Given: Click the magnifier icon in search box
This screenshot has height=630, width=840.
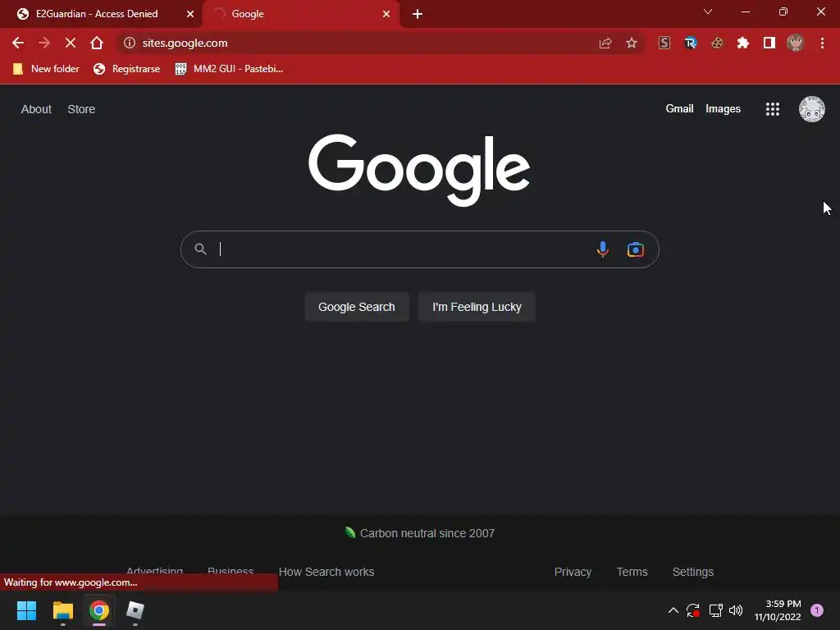Looking at the screenshot, I should [x=200, y=249].
